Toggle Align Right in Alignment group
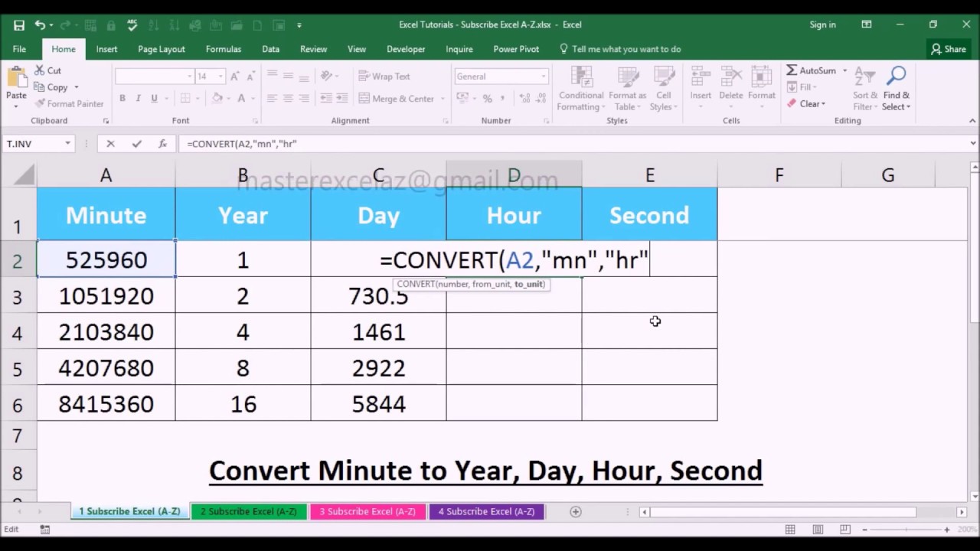The width and height of the screenshot is (980, 551). (304, 98)
